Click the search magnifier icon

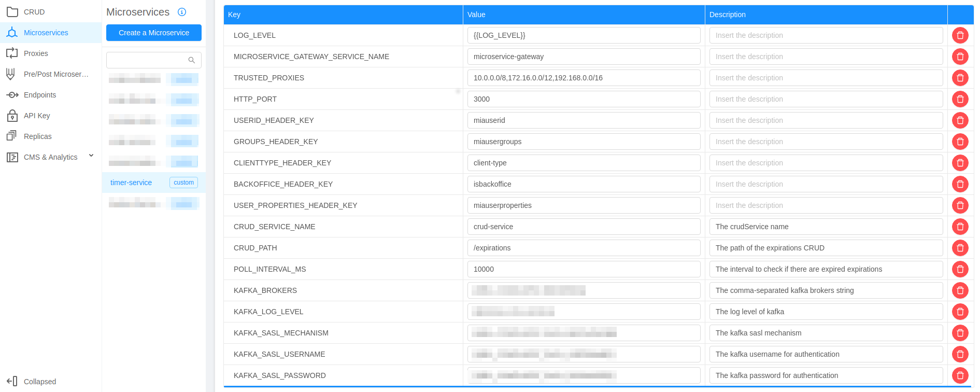pos(192,60)
